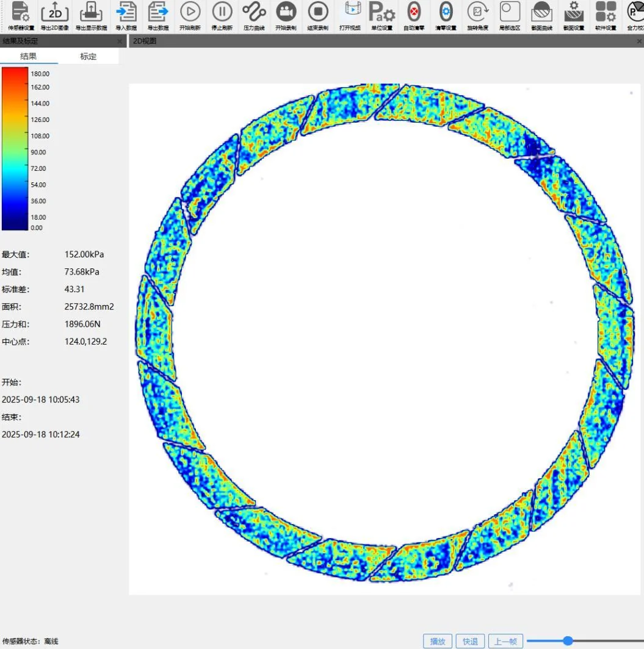Click the pressure color scale gradient bar

15,149
